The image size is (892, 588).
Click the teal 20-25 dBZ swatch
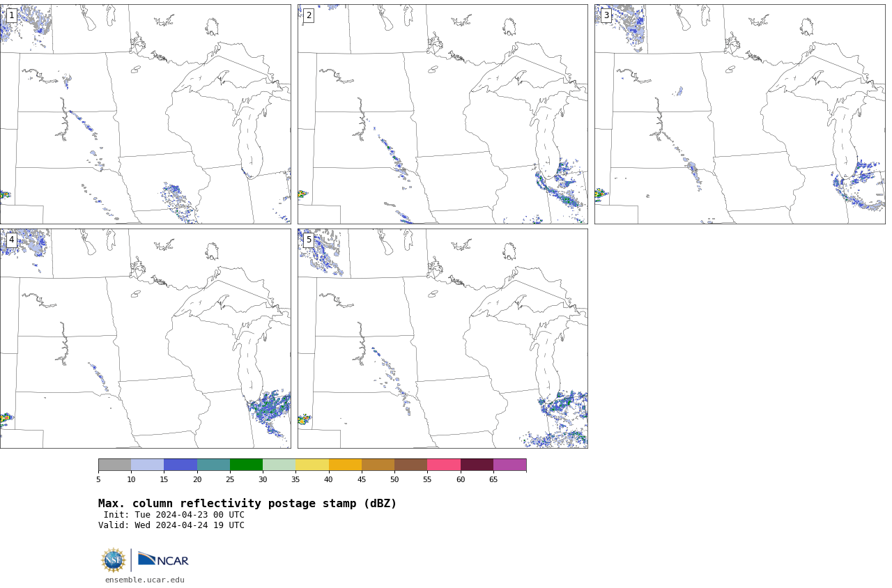point(213,465)
